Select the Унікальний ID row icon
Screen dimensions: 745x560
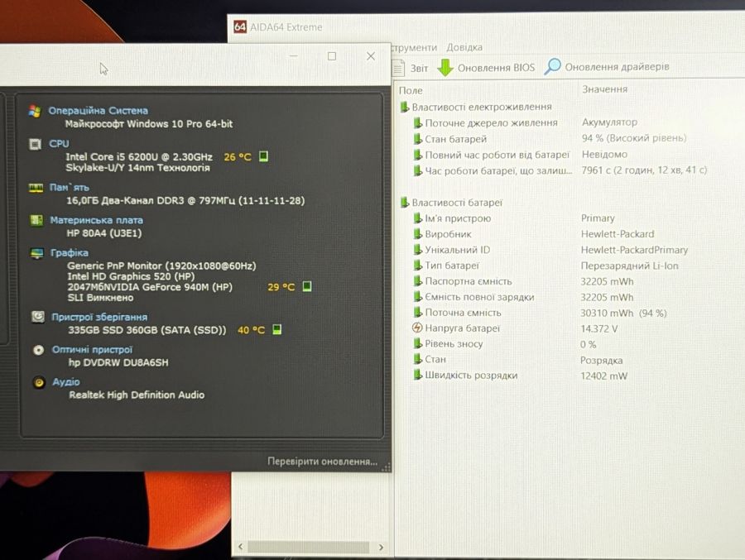(x=418, y=249)
